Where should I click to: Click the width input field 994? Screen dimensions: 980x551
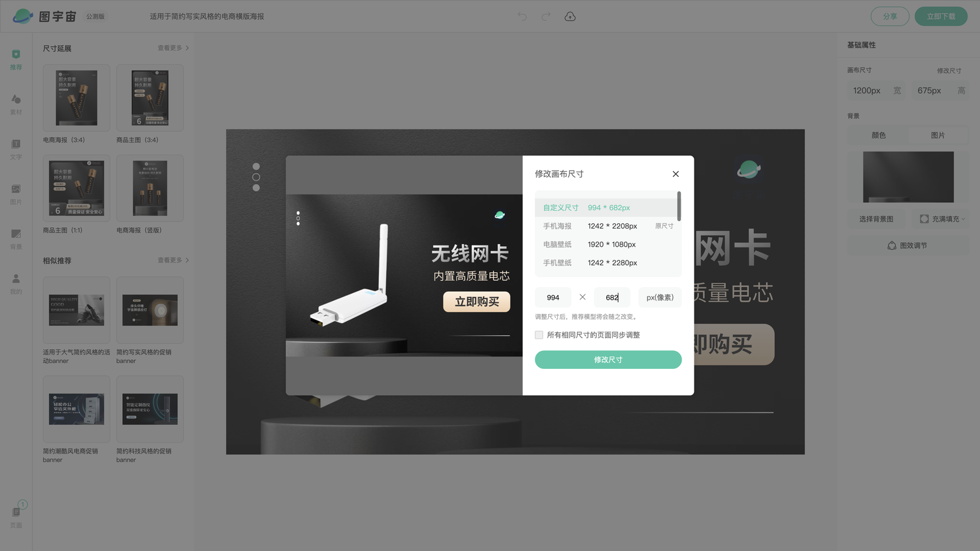pos(553,297)
